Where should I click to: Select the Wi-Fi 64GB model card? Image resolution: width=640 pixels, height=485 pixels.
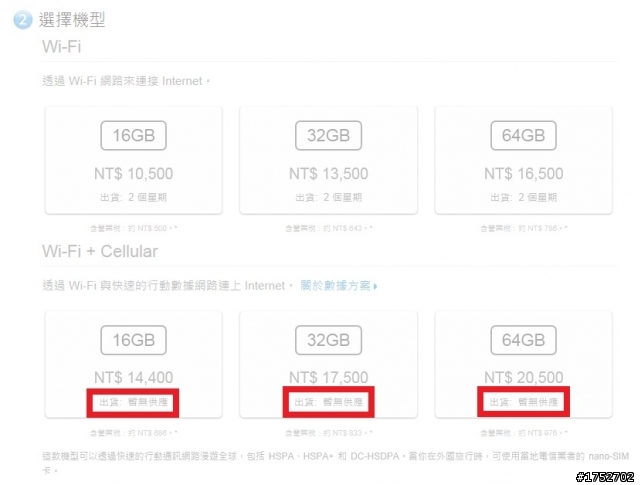click(x=524, y=160)
